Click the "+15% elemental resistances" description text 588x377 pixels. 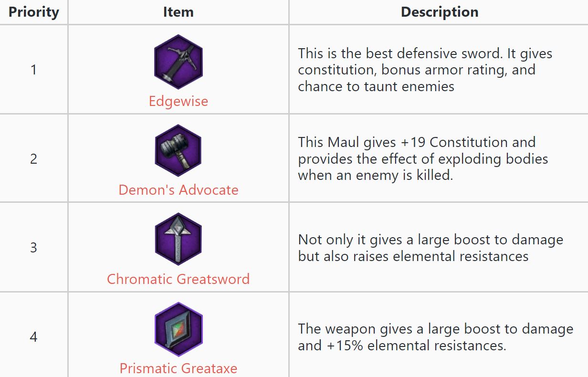click(x=402, y=345)
